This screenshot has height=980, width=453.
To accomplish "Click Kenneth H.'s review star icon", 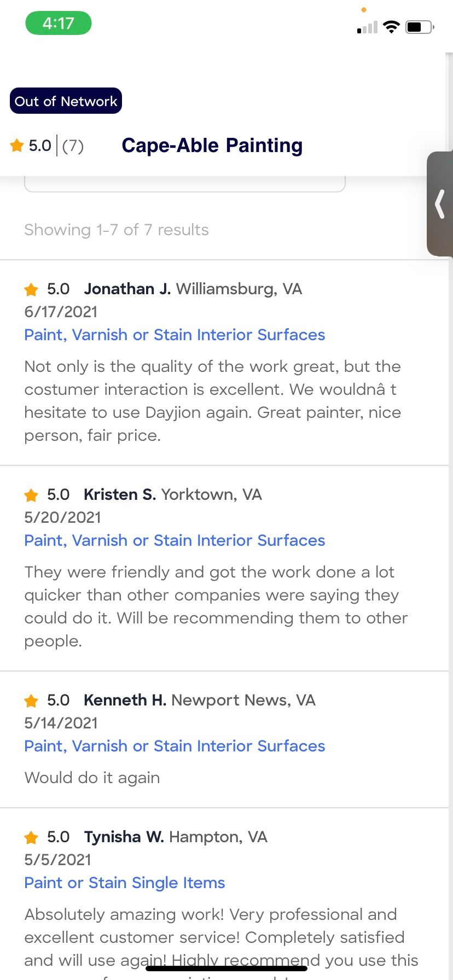I will 31,701.
